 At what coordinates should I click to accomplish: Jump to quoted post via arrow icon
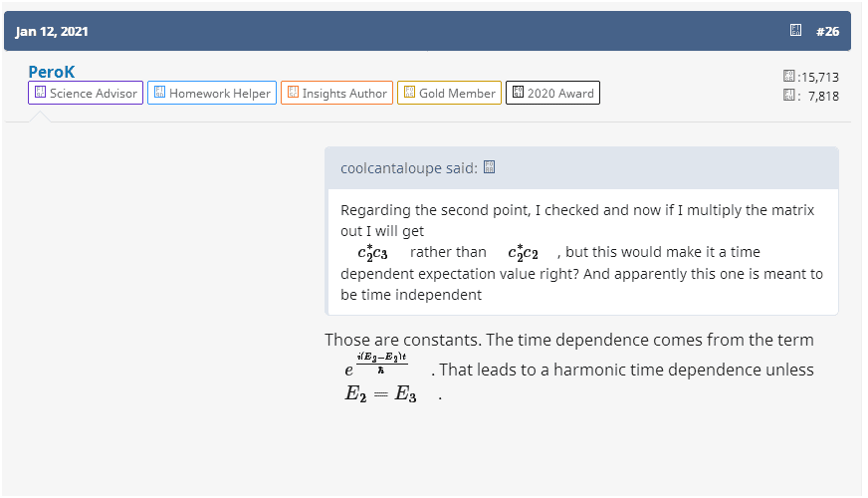click(489, 167)
